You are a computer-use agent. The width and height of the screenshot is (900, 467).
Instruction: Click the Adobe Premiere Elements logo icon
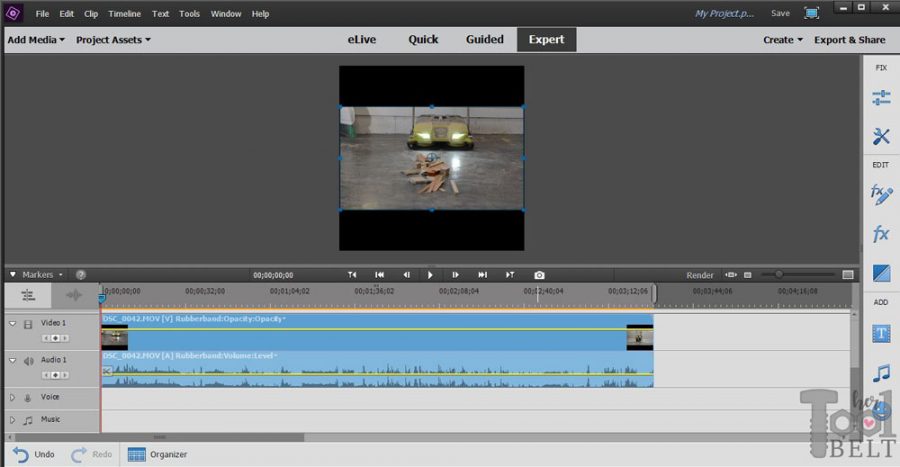(13, 13)
